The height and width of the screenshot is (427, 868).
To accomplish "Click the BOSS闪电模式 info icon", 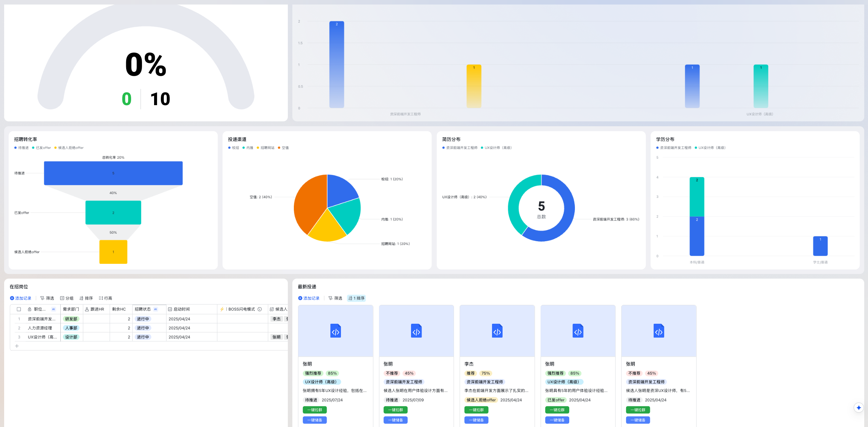I will (260, 309).
